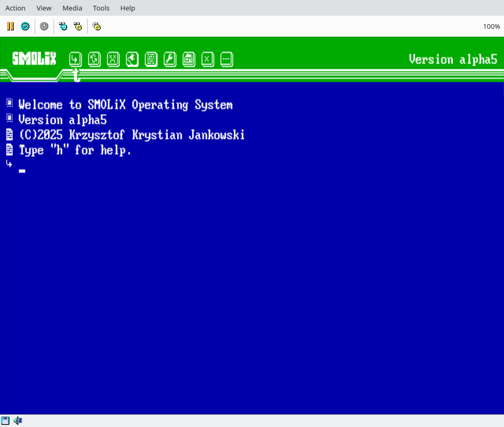Click the document icon beside the copyright line
Screen dimensions: 504x427
click(9, 134)
